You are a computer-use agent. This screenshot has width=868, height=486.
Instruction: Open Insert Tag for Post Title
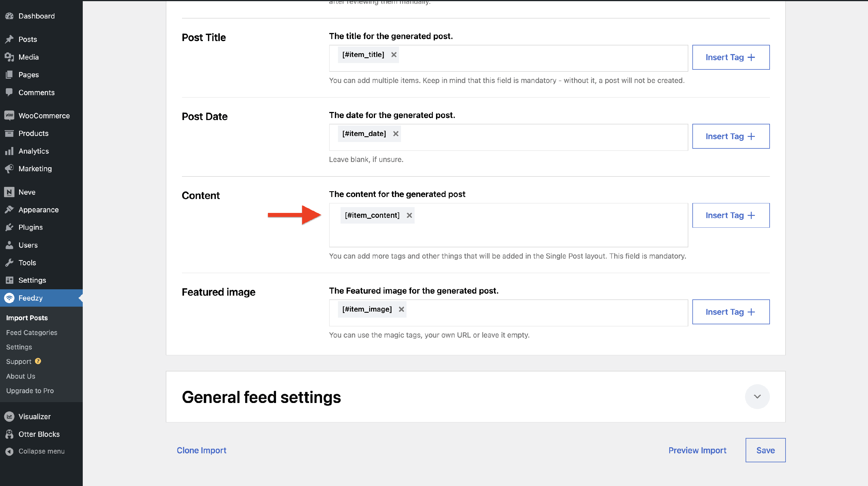coord(731,57)
